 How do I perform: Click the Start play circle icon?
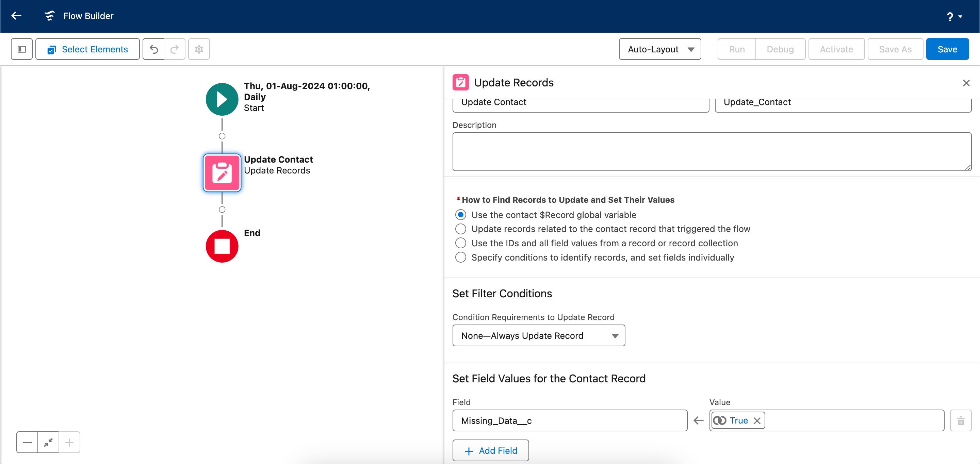pyautogui.click(x=222, y=99)
